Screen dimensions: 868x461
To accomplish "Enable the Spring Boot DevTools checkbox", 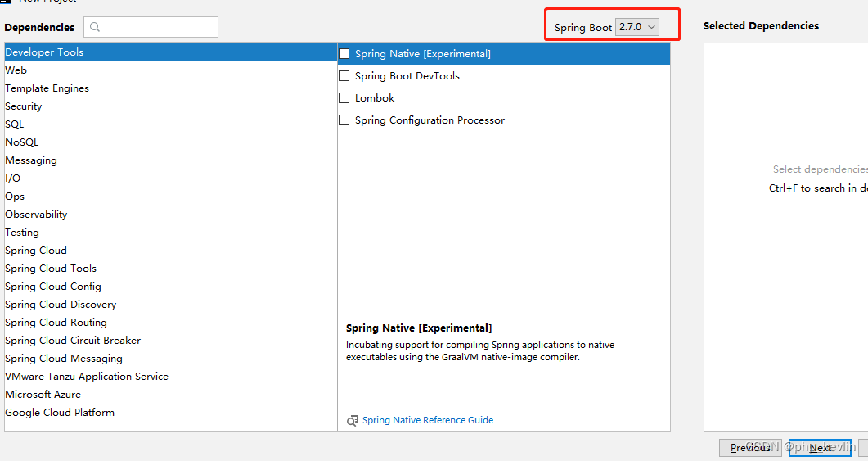I will coord(344,76).
